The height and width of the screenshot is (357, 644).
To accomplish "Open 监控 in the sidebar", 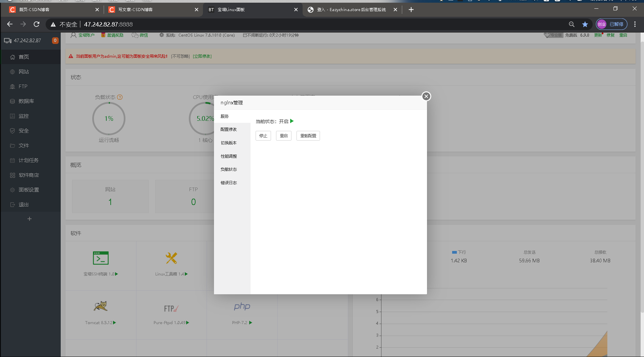I will pos(31,116).
